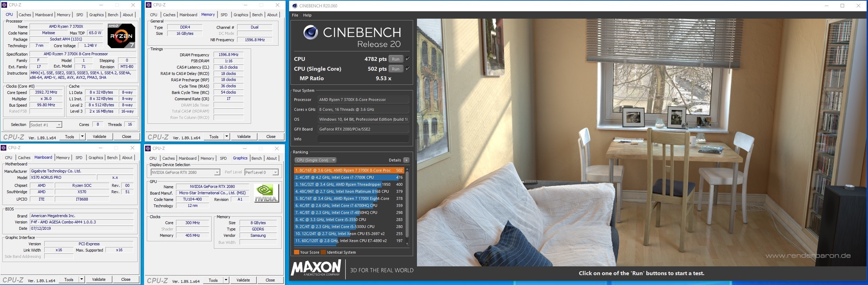Click the title icon of CPU-Z Memory window

coord(148,5)
